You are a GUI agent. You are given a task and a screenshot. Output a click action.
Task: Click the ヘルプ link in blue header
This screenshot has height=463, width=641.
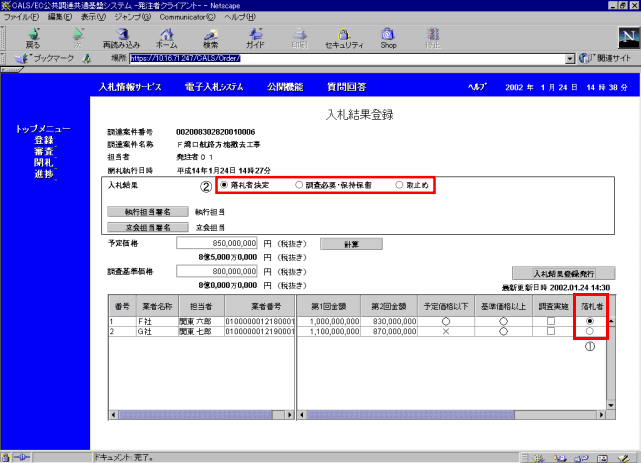click(477, 87)
